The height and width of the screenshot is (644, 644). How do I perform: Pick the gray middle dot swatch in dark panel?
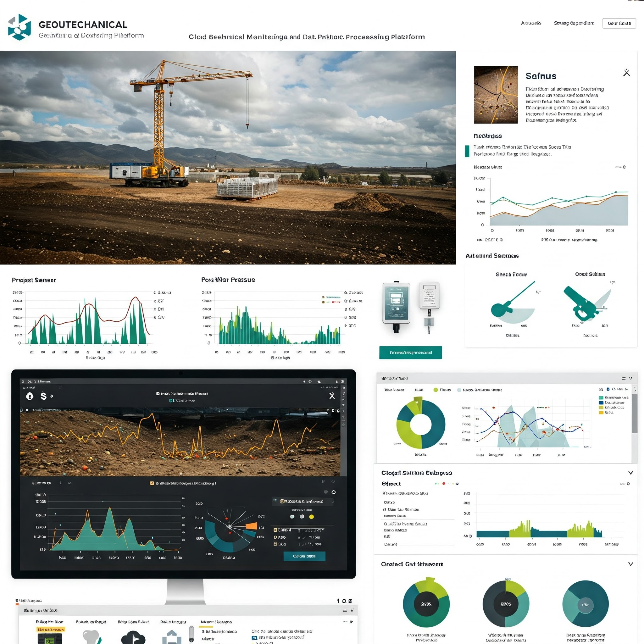[x=302, y=516]
